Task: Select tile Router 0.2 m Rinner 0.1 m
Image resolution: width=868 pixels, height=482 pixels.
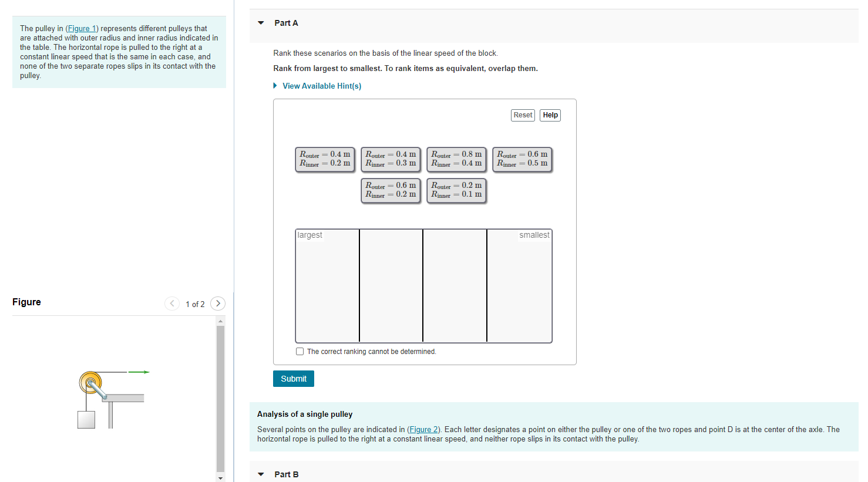Action: tap(457, 190)
